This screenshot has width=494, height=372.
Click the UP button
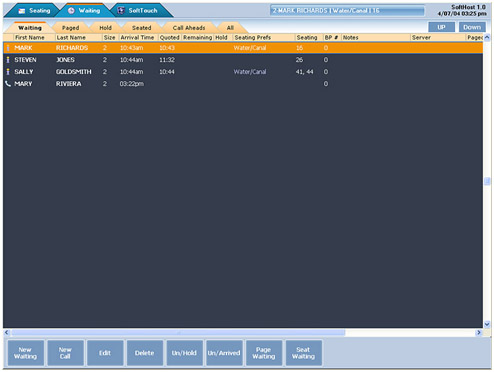(x=441, y=27)
